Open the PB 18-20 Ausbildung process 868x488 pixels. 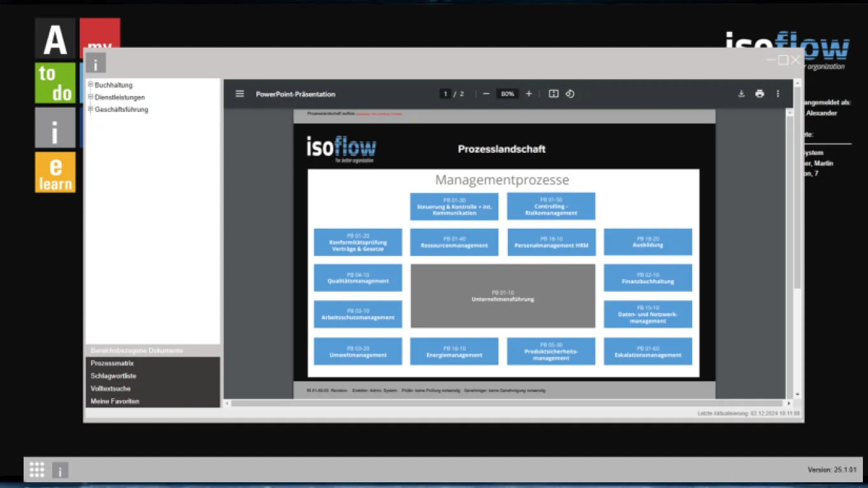point(648,242)
